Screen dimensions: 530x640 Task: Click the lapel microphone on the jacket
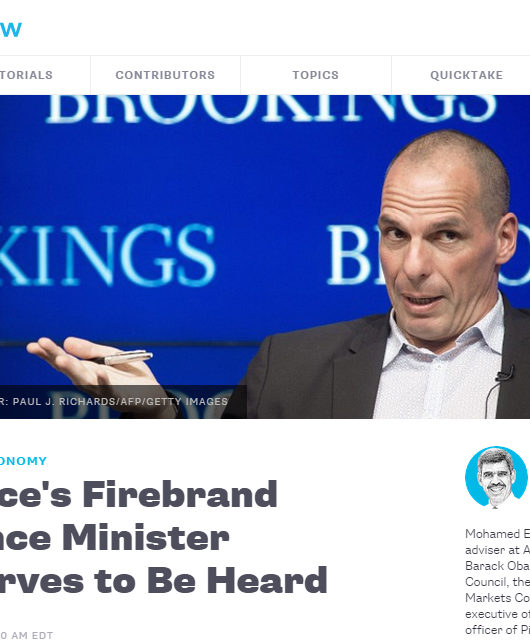pyautogui.click(x=505, y=373)
